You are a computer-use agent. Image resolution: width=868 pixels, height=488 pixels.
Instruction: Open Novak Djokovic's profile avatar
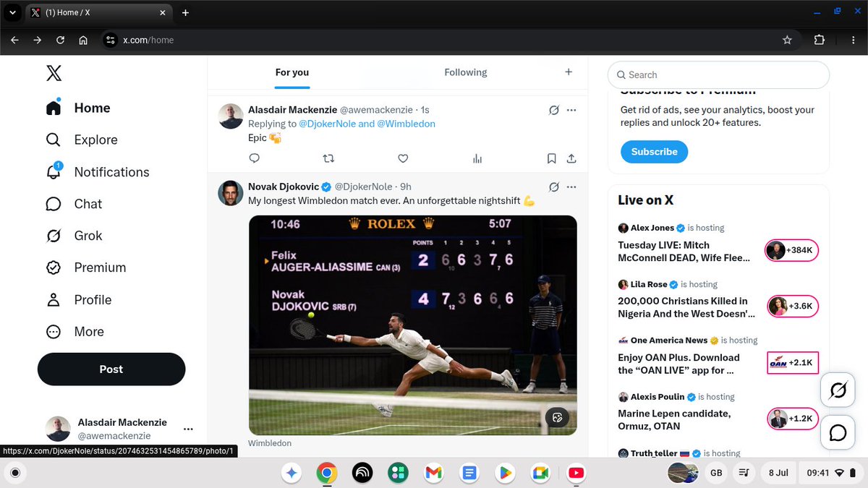231,193
